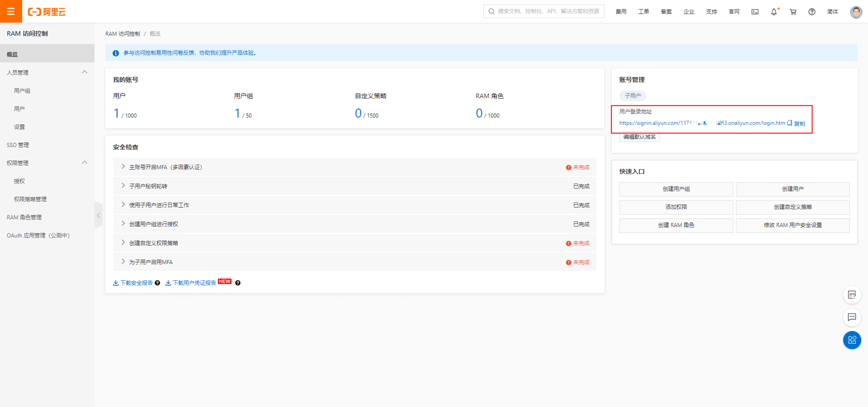The width and height of the screenshot is (868, 407).
Task: Open the floating chat feedback icon
Action: coord(852,317)
